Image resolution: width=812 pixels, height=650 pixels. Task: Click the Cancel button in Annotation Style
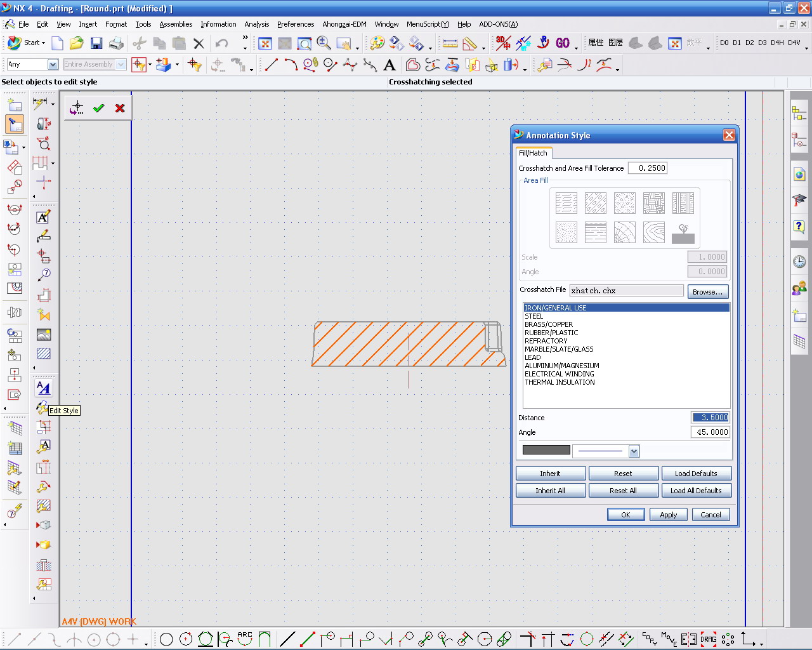(x=710, y=515)
